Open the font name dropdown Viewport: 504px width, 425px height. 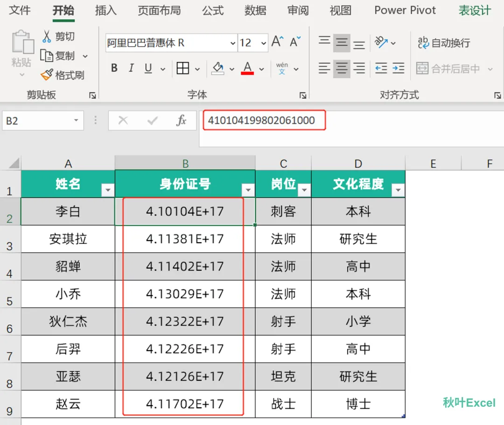pyautogui.click(x=233, y=43)
